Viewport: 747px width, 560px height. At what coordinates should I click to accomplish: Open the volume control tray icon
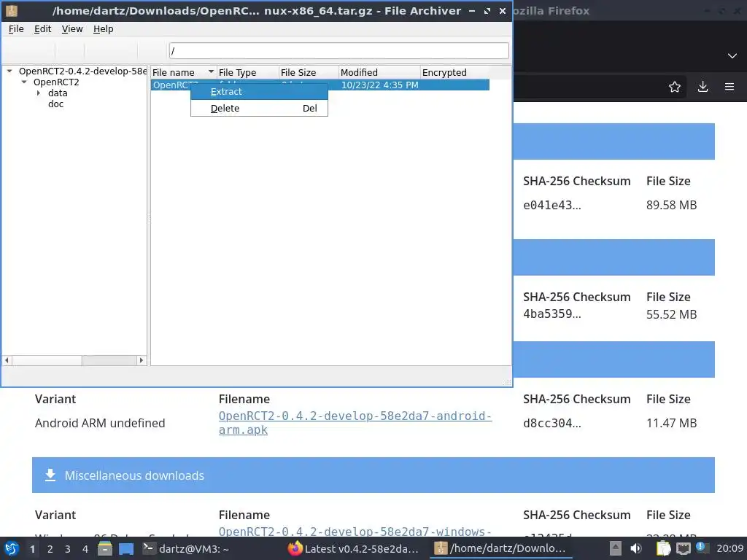[x=636, y=548]
